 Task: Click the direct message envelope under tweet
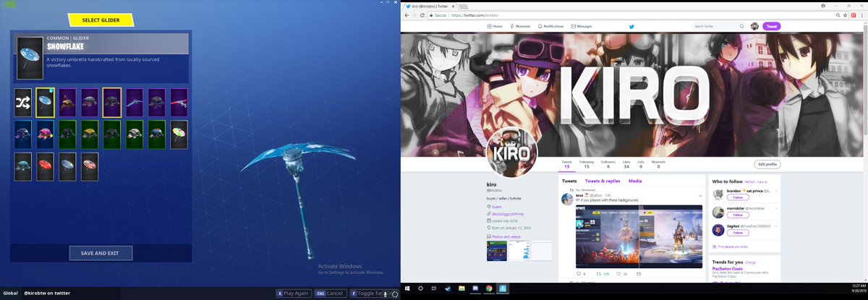point(639,274)
